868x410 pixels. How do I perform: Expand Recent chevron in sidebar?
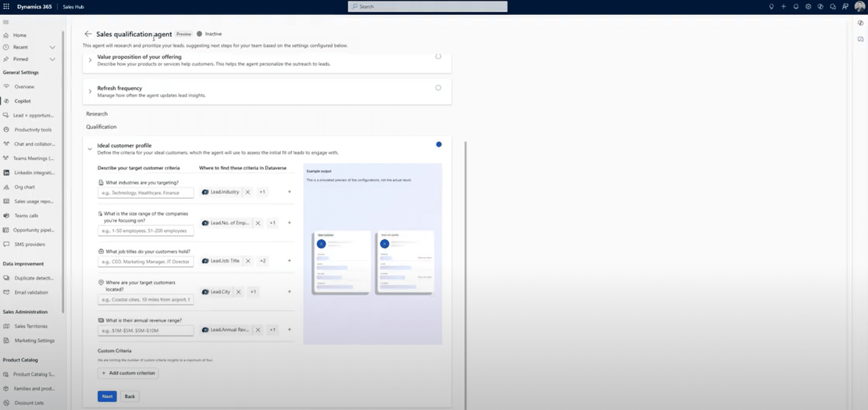(52, 47)
